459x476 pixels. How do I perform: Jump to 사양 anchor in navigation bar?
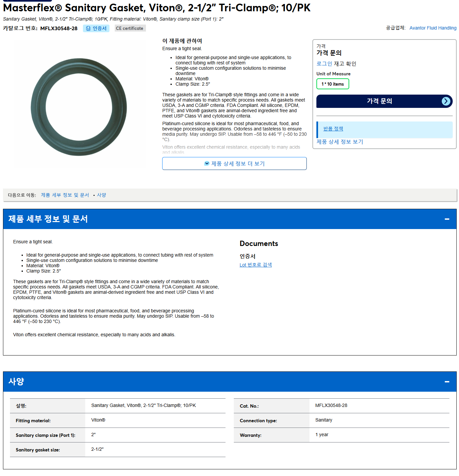pos(101,195)
